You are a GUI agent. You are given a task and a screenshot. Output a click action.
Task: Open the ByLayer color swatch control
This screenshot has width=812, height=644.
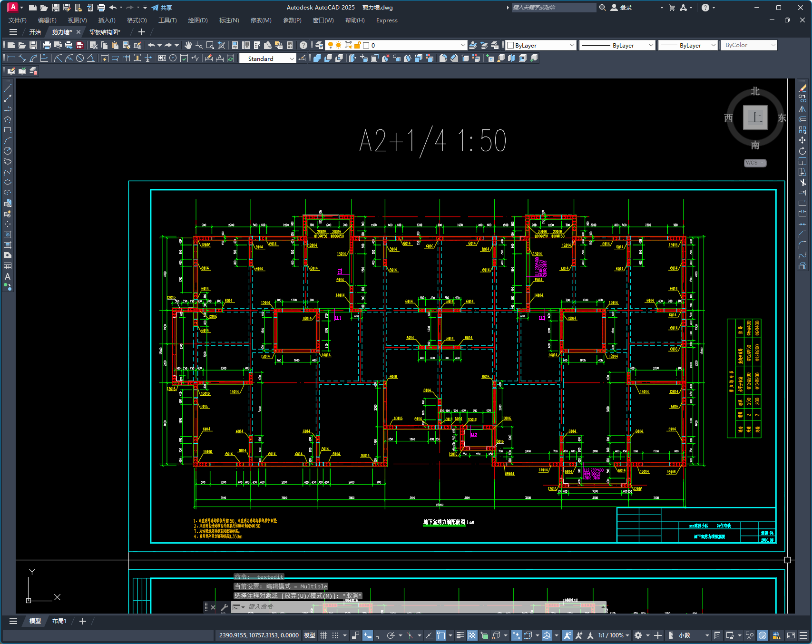(540, 45)
